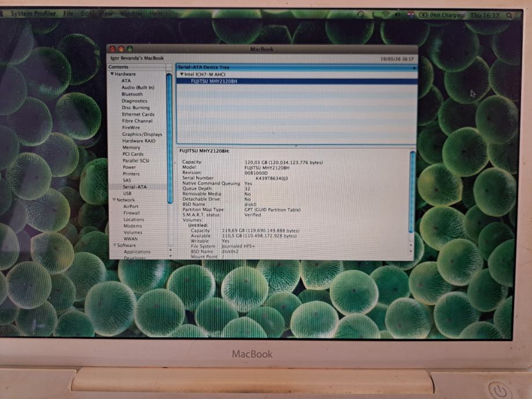Viewport: 532px width, 399px height.
Task: Open the View menu
Action: [106, 14]
